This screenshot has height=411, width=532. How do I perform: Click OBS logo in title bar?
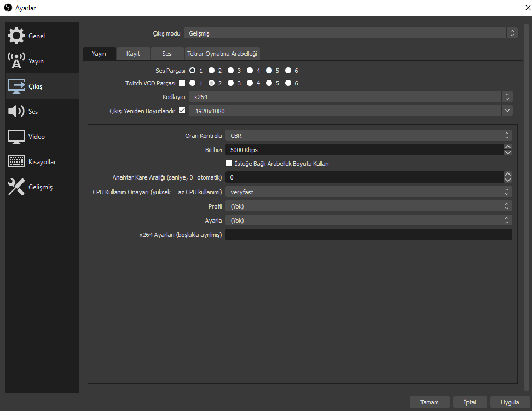pos(8,8)
